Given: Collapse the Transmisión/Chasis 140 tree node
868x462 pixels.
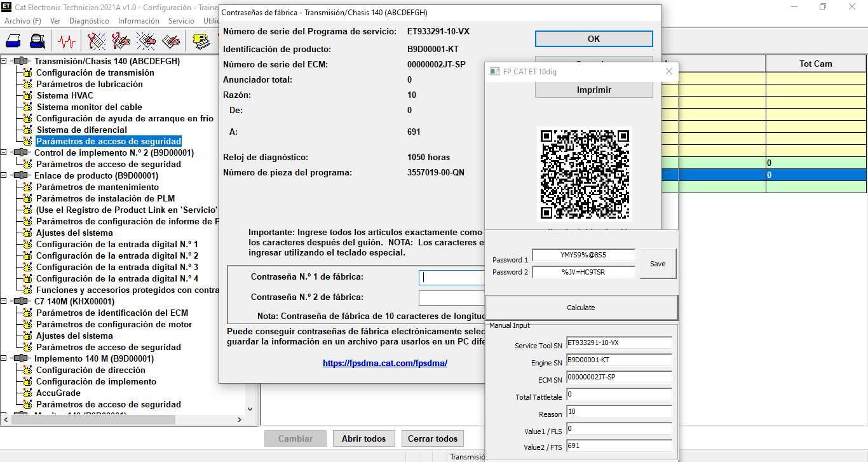Looking at the screenshot, I should click(x=4, y=61).
